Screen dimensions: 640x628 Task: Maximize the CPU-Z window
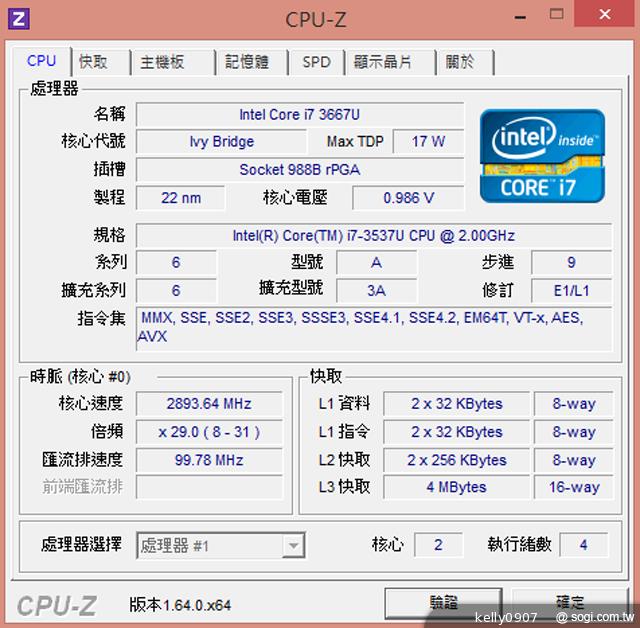tap(557, 14)
